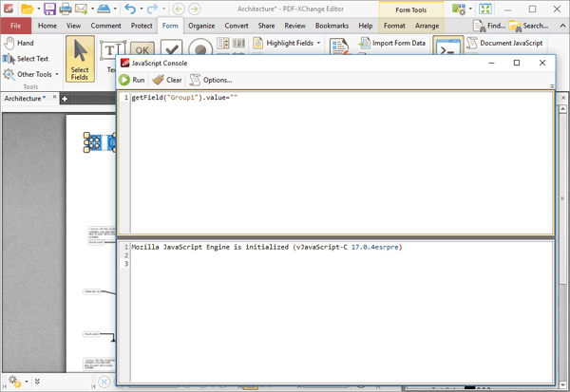The image size is (570, 392).
Task: Click the Save floppy disk icon
Action: pos(49,9)
